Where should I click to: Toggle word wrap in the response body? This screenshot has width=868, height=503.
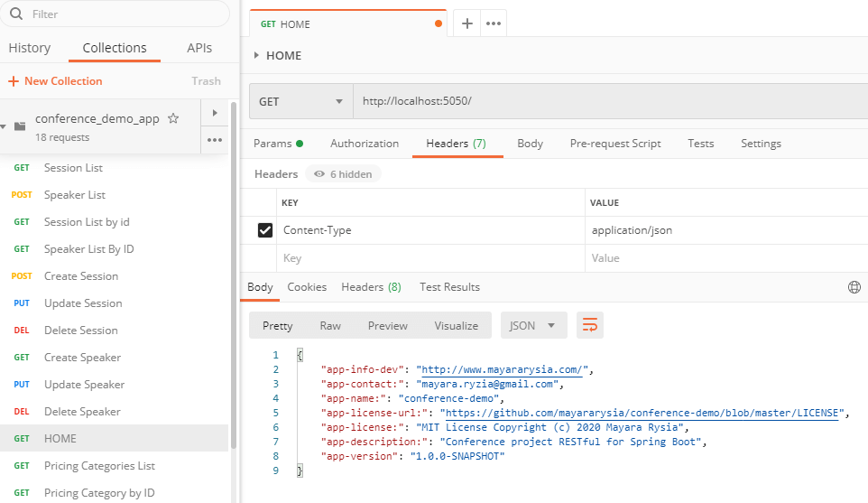pyautogui.click(x=590, y=325)
